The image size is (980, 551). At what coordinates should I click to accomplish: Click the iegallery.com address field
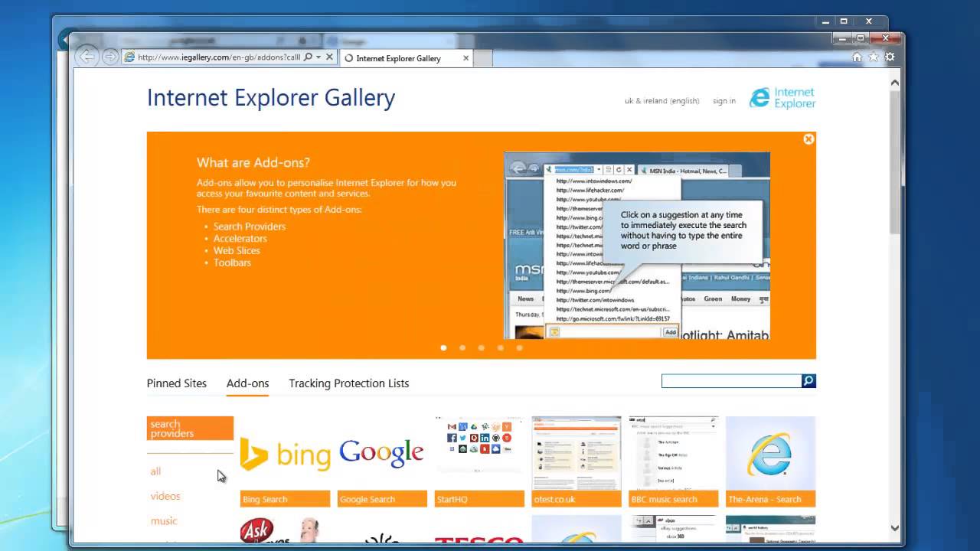219,57
